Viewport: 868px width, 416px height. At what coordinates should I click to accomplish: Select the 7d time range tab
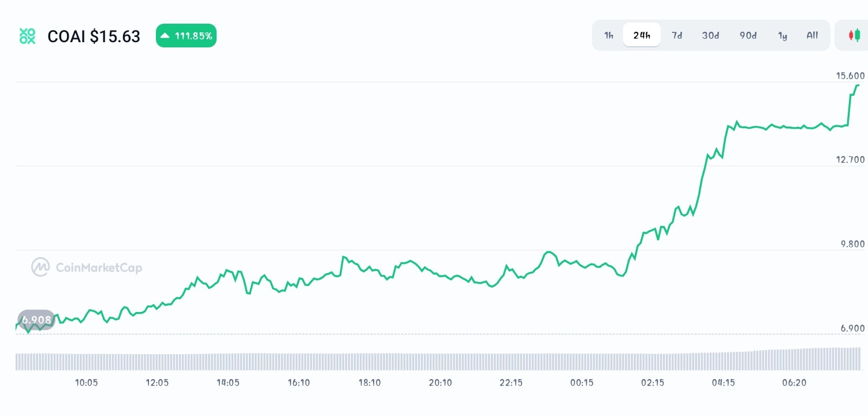coord(677,35)
